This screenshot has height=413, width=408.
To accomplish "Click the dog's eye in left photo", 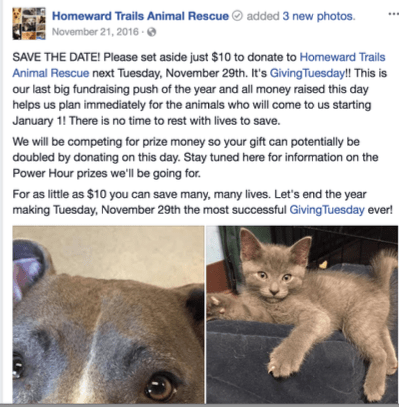I will (161, 386).
